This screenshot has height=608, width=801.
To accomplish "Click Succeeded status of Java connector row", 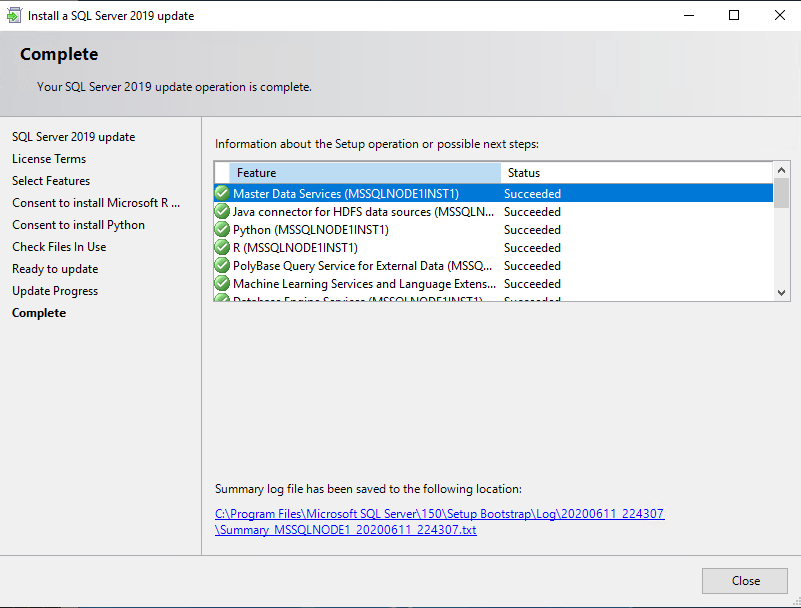I will click(x=532, y=212).
